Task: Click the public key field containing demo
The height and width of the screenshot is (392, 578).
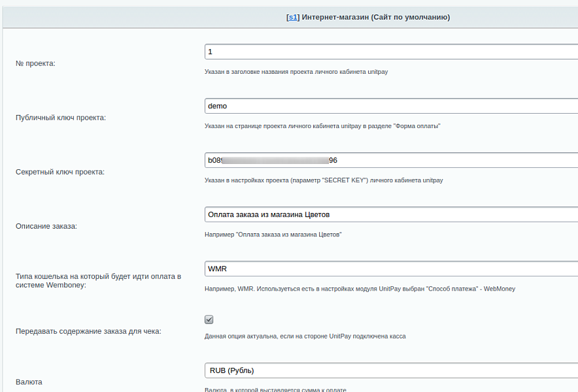Action: click(391, 106)
